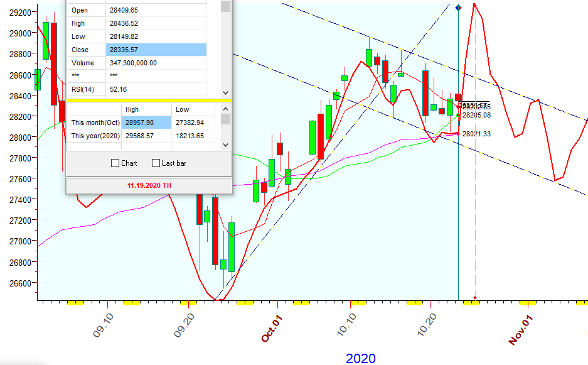The height and width of the screenshot is (365, 588).
Task: Select the Close value 28335.57 cell
Action: click(156, 50)
